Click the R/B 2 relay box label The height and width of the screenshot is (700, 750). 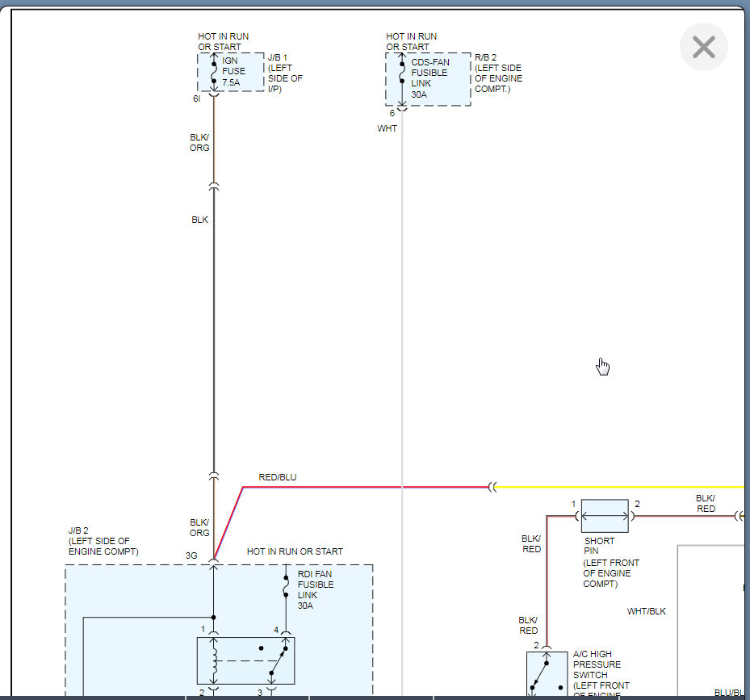pyautogui.click(x=498, y=73)
